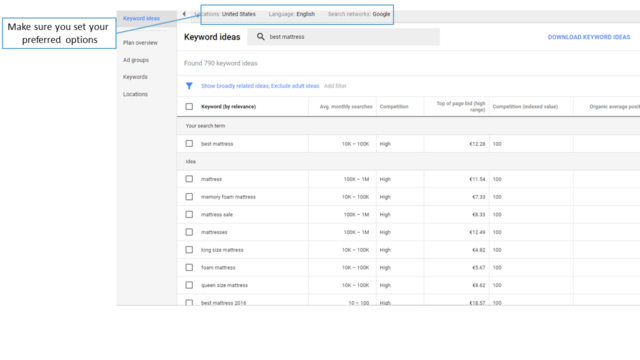This screenshot has width=640, height=360.
Task: Click the €4.82 bid value
Action: (x=478, y=250)
